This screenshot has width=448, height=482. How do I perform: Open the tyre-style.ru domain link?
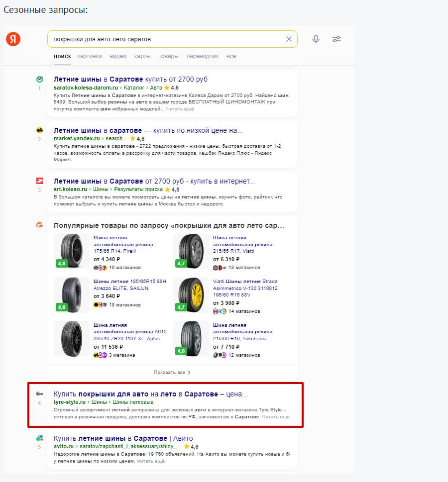click(70, 402)
